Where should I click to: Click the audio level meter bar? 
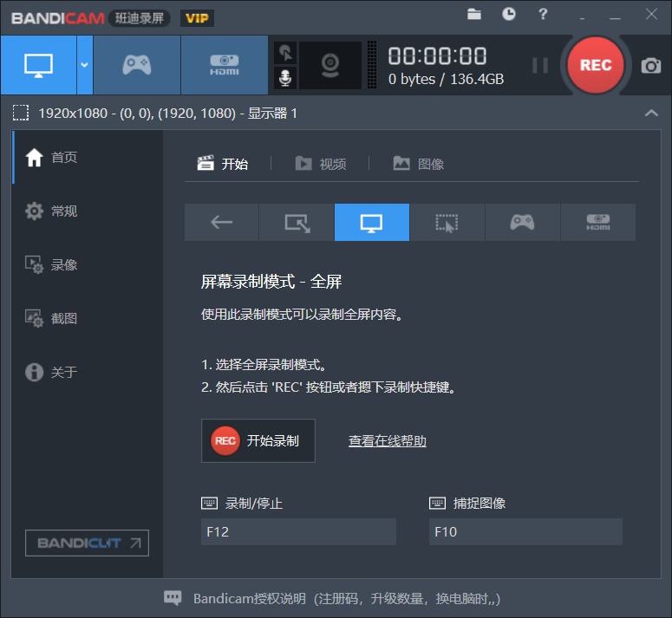point(372,65)
